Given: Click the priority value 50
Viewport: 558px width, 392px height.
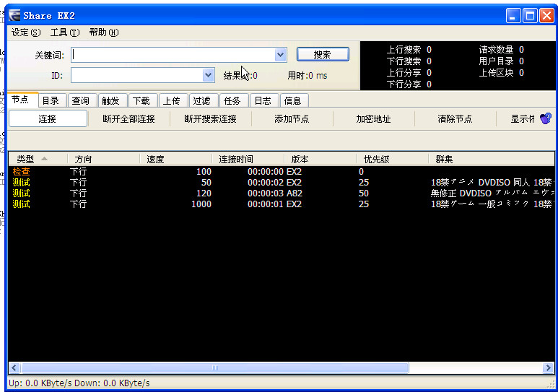Looking at the screenshot, I should (364, 193).
